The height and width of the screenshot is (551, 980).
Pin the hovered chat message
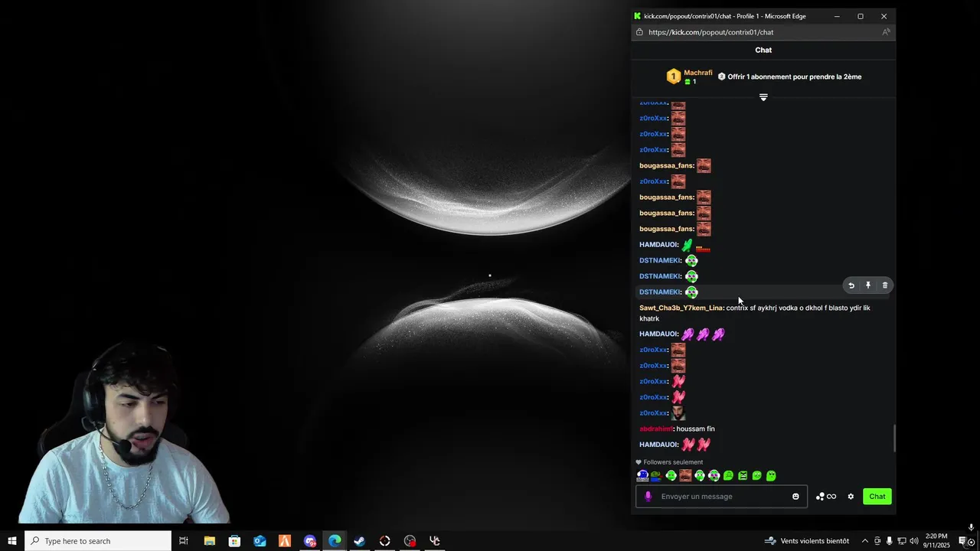tap(868, 285)
